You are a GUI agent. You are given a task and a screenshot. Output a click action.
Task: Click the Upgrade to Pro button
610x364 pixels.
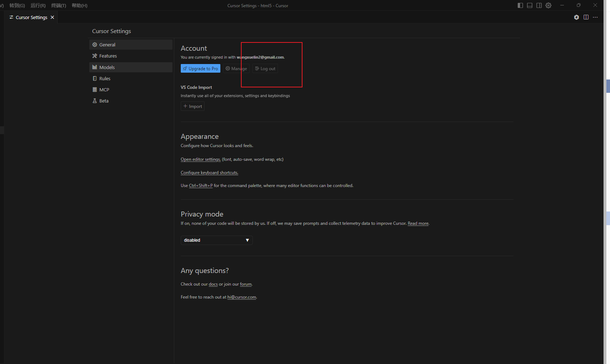click(201, 68)
